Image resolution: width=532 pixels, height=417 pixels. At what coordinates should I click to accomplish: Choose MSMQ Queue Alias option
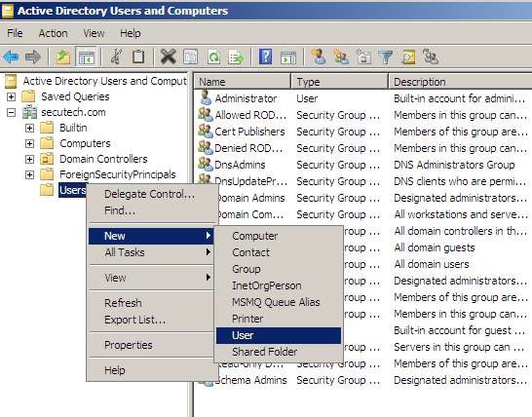click(x=279, y=302)
